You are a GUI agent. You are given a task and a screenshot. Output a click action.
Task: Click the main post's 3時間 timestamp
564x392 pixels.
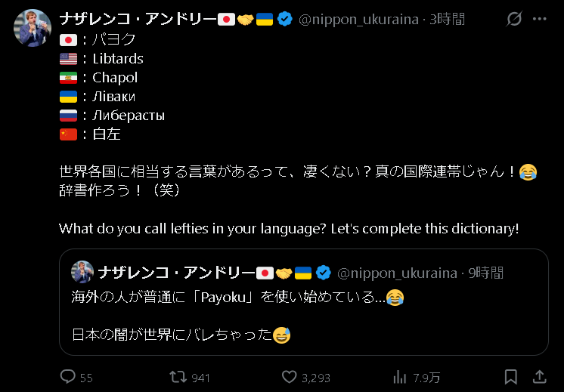coord(448,20)
